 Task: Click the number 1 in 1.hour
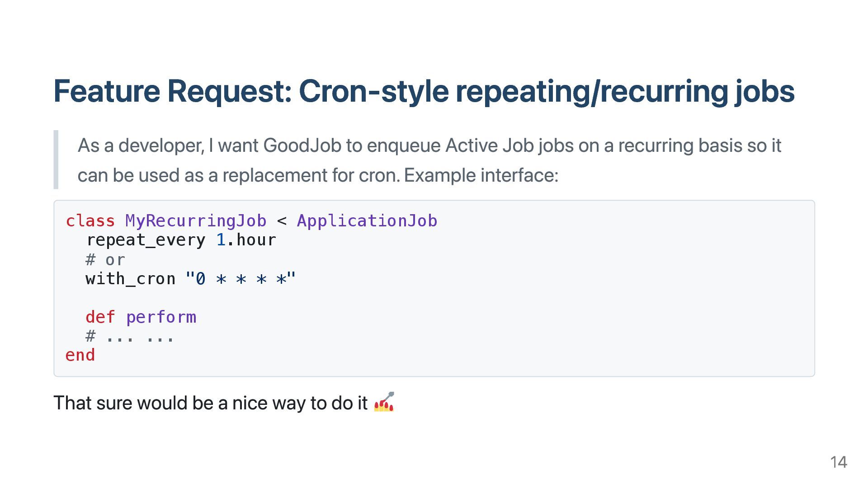[x=221, y=240]
